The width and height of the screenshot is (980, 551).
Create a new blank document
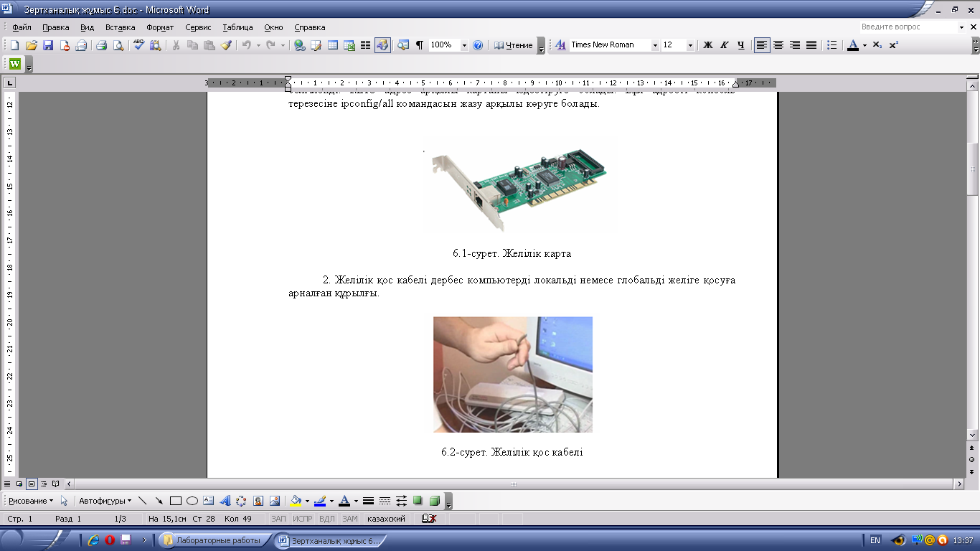[14, 45]
